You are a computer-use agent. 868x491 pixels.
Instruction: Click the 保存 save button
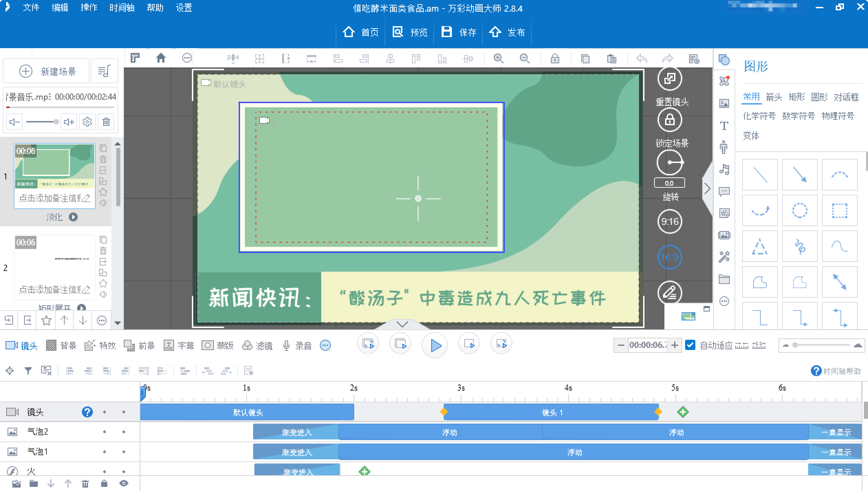click(458, 32)
